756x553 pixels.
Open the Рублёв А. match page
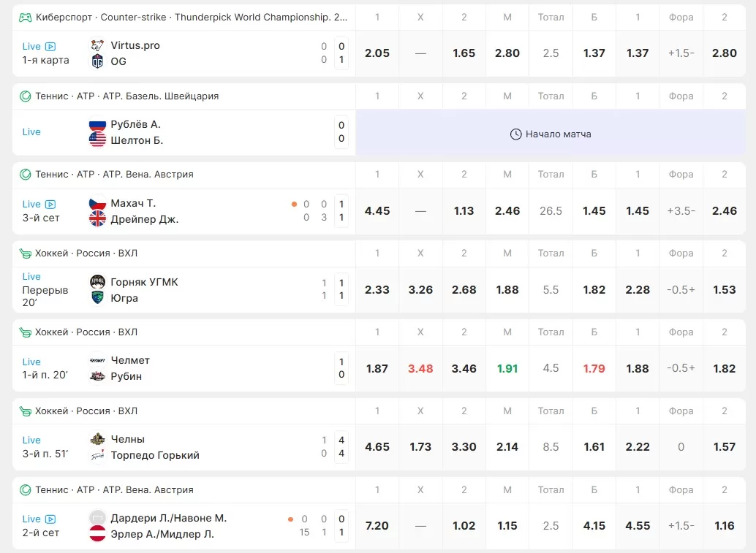135,124
